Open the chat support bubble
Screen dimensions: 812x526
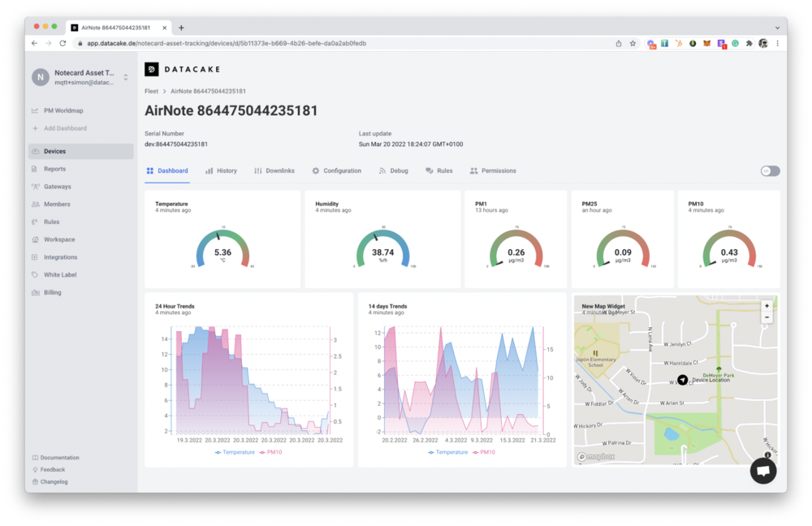click(763, 471)
